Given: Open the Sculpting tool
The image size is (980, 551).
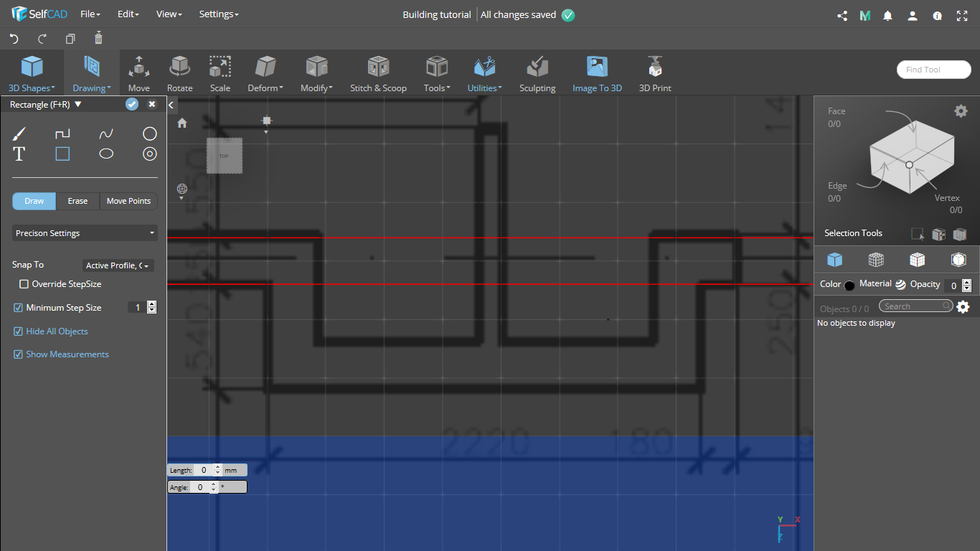Looking at the screenshot, I should (x=537, y=74).
